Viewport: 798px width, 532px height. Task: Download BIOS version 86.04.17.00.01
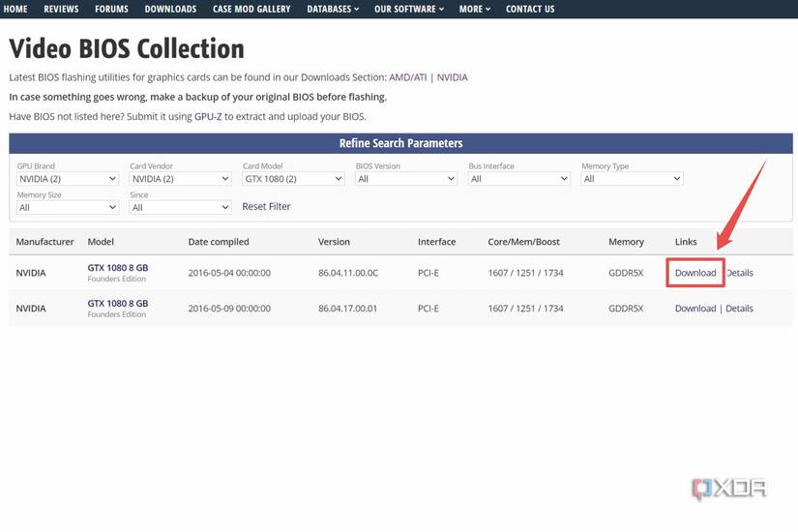point(695,309)
